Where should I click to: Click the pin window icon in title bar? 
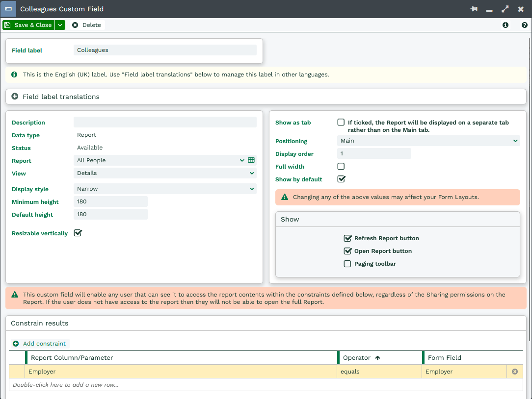[474, 9]
